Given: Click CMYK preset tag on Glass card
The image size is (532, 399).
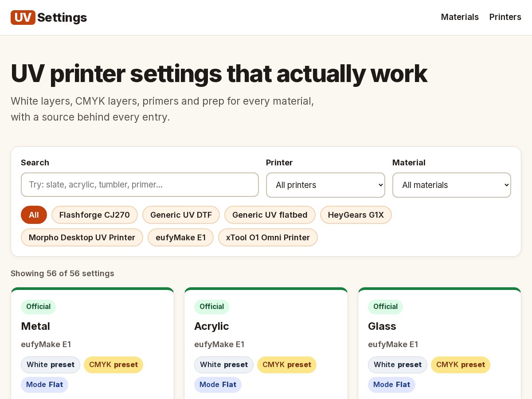Looking at the screenshot, I should coord(461,365).
